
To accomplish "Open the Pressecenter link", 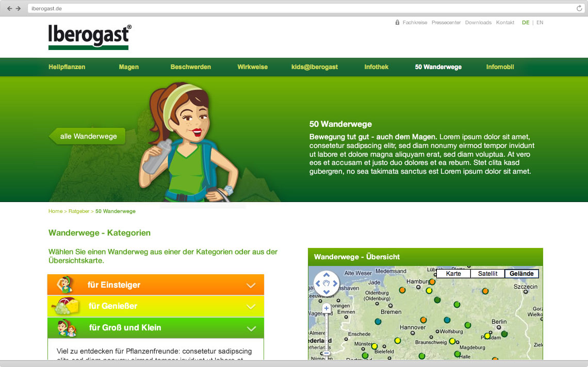I will tap(446, 23).
